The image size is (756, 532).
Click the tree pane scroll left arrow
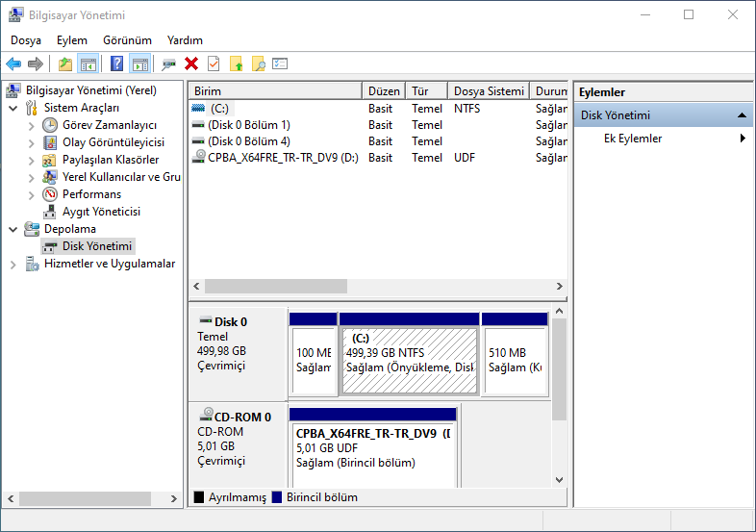pyautogui.click(x=11, y=498)
